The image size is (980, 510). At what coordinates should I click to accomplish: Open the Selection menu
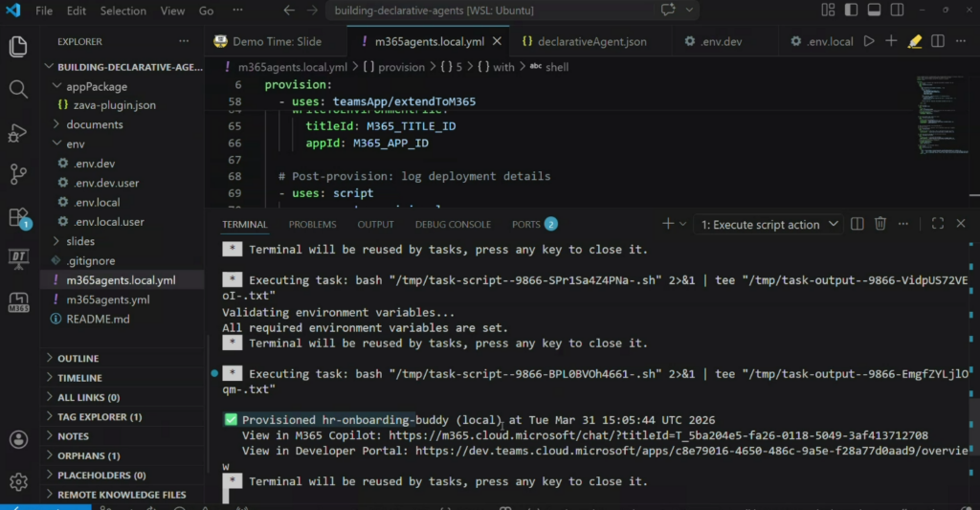123,11
